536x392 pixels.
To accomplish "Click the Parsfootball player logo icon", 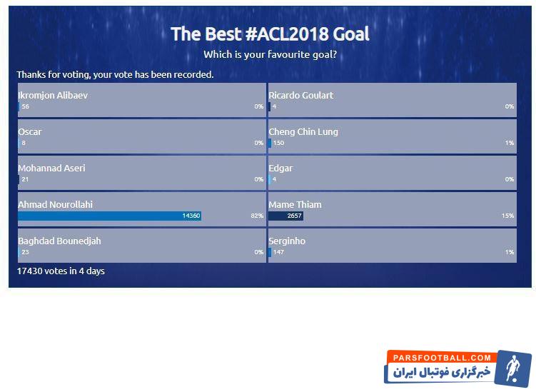I will (x=512, y=368).
